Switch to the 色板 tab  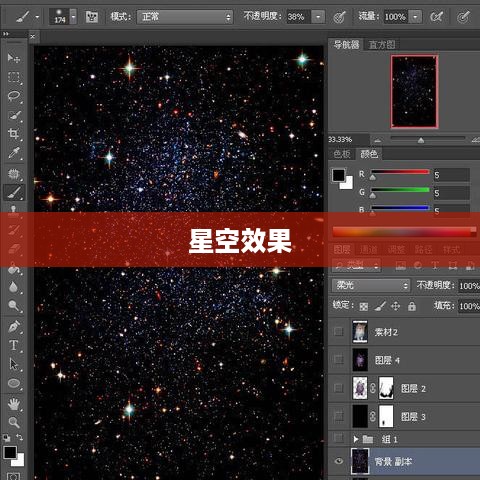pyautogui.click(x=342, y=154)
